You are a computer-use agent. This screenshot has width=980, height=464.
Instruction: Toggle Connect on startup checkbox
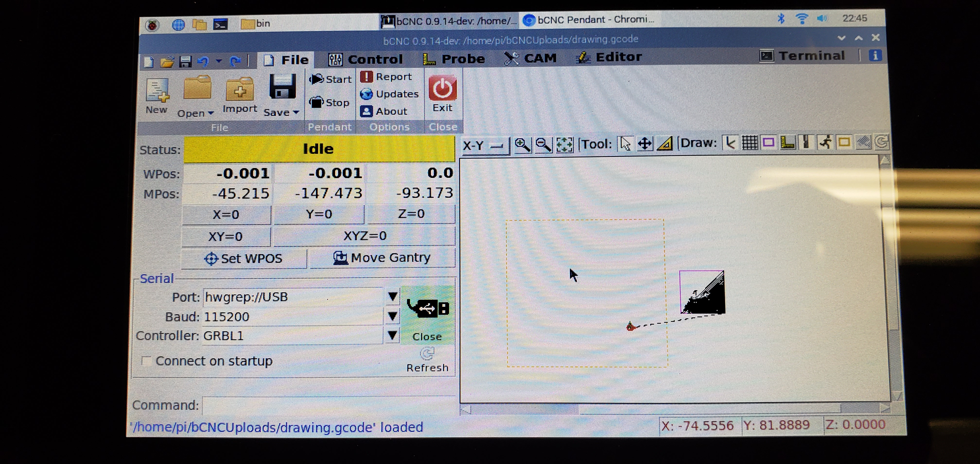(x=146, y=360)
